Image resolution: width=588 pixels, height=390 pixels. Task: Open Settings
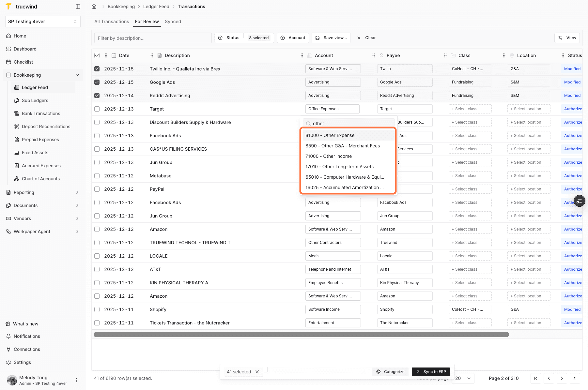pyautogui.click(x=22, y=362)
